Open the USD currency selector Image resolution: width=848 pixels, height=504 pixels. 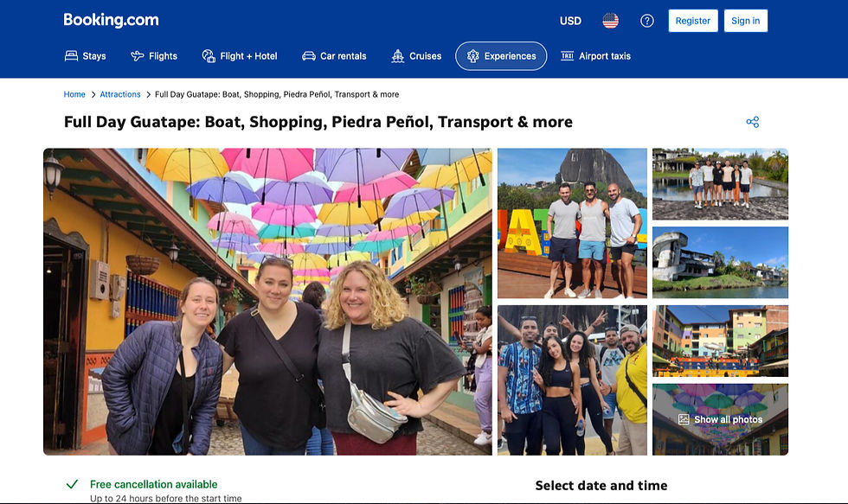click(570, 21)
